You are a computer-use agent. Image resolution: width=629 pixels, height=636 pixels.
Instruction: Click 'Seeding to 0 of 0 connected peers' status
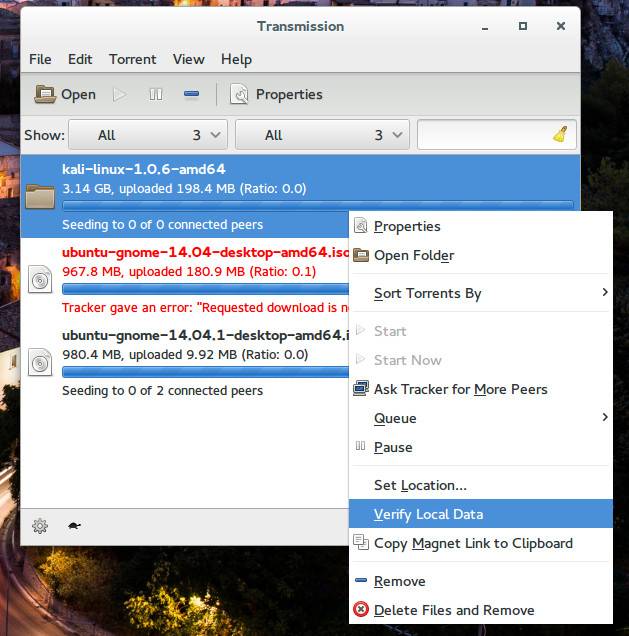162,225
